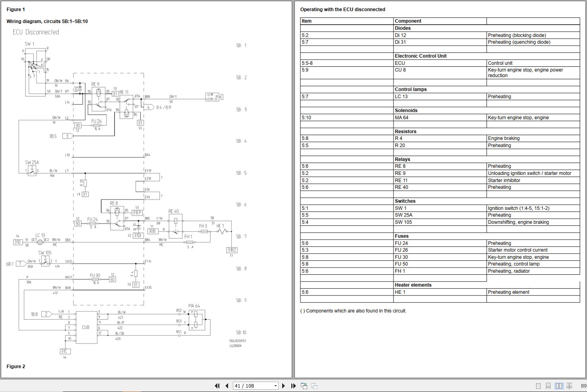Screen dimensions: 587x392
Task: Return to the previous view
Action: [304, 386]
